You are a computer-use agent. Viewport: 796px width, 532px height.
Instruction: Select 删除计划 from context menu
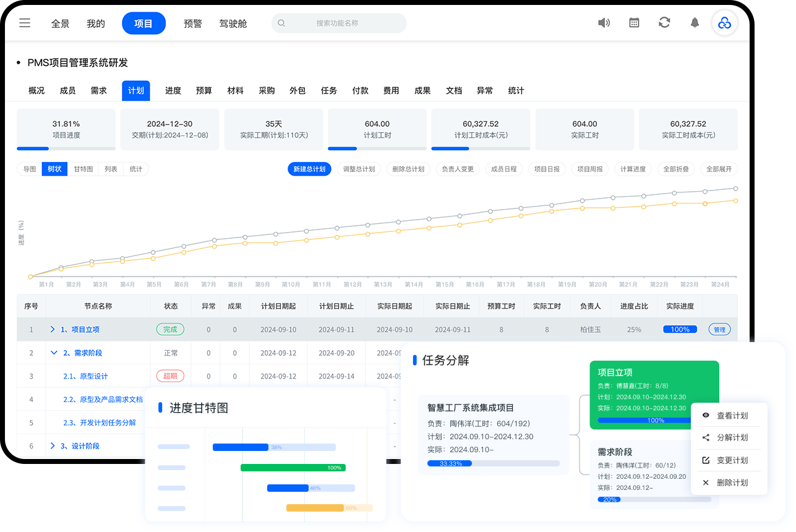tap(732, 483)
